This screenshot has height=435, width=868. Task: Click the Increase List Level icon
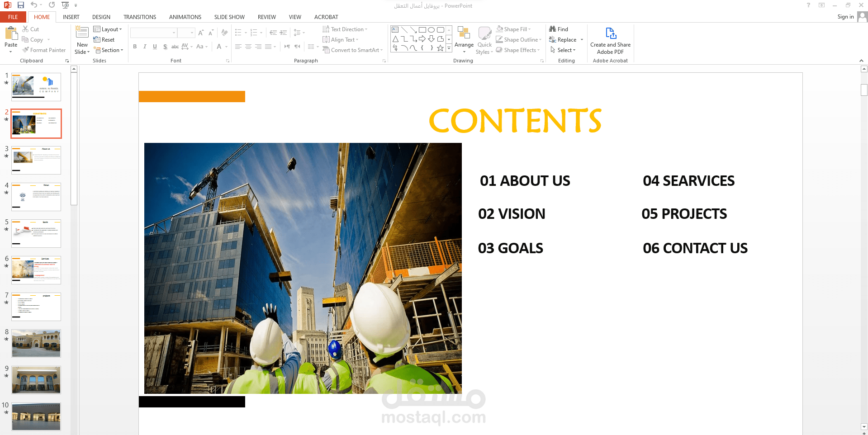[283, 33]
